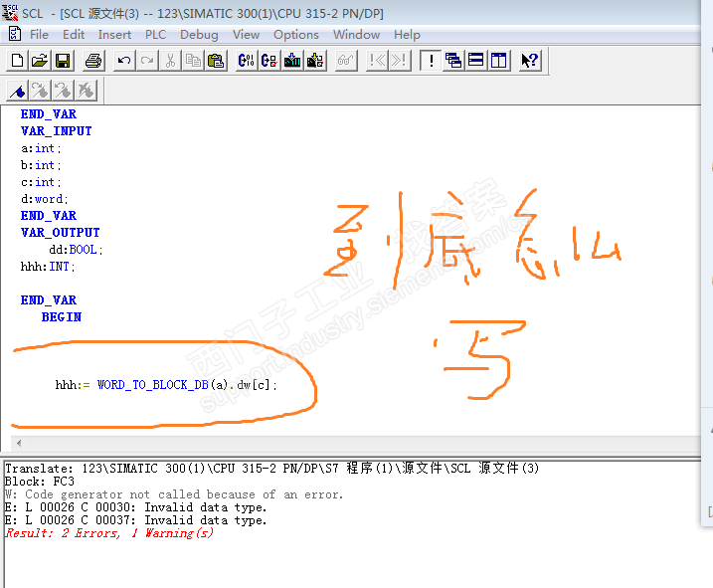
Task: Paste from clipboard icon
Action: (216, 60)
